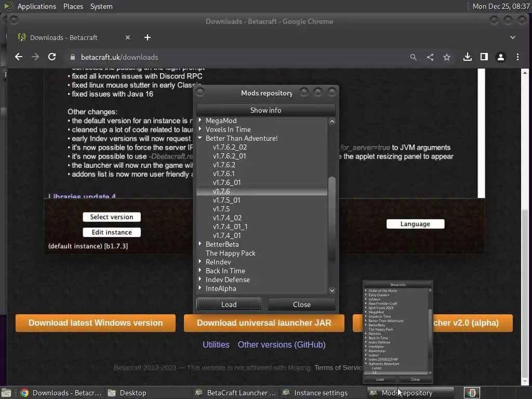Image resolution: width=532 pixels, height=399 pixels.
Task: Click the mods list scroll down arrow
Action: point(332,290)
